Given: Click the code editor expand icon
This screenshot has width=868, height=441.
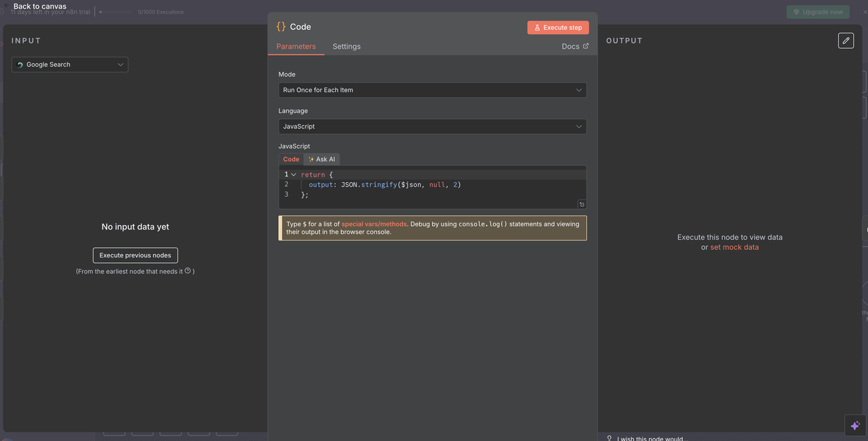Looking at the screenshot, I should pos(582,204).
